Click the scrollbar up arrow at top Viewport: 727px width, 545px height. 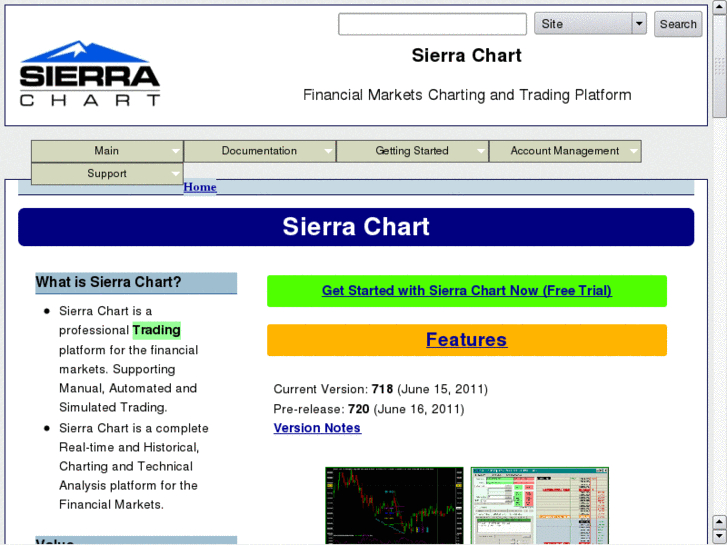coord(720,6)
